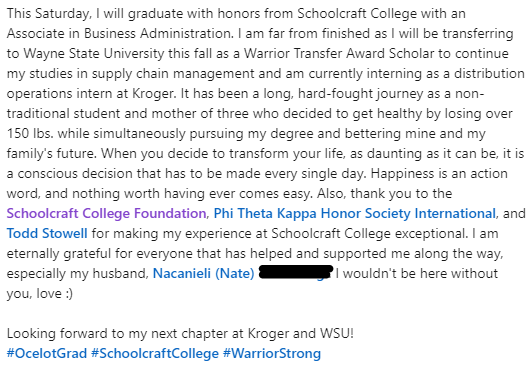Follow the #OcelotGrad hashtag
The height and width of the screenshot is (365, 532).
pyautogui.click(x=47, y=353)
